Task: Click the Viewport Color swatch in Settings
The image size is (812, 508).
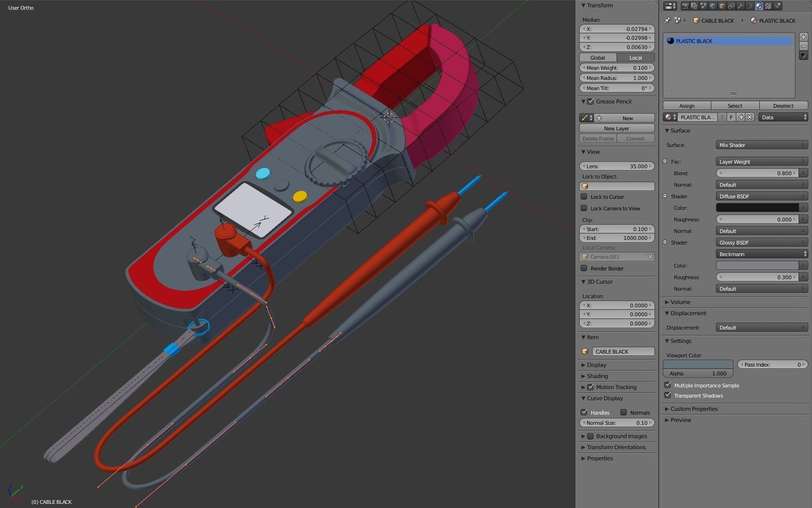Action: coord(698,364)
